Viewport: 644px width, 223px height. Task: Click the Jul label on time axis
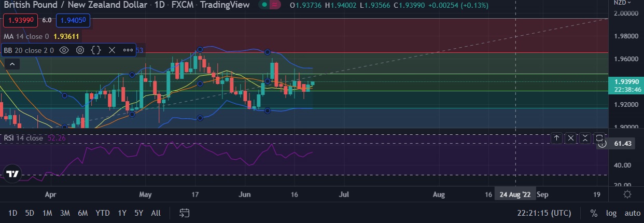coord(343,194)
